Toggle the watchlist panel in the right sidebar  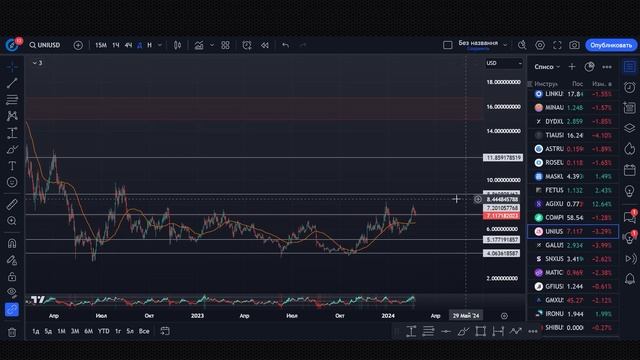(x=629, y=67)
